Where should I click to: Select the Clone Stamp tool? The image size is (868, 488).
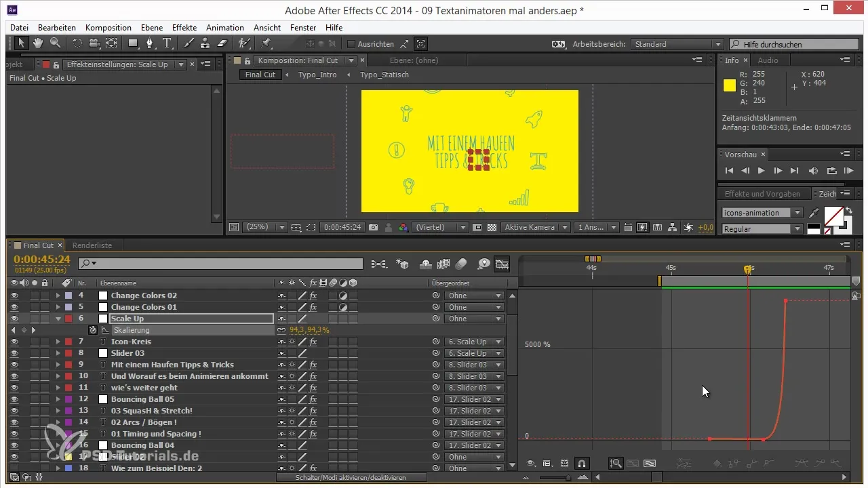(205, 43)
